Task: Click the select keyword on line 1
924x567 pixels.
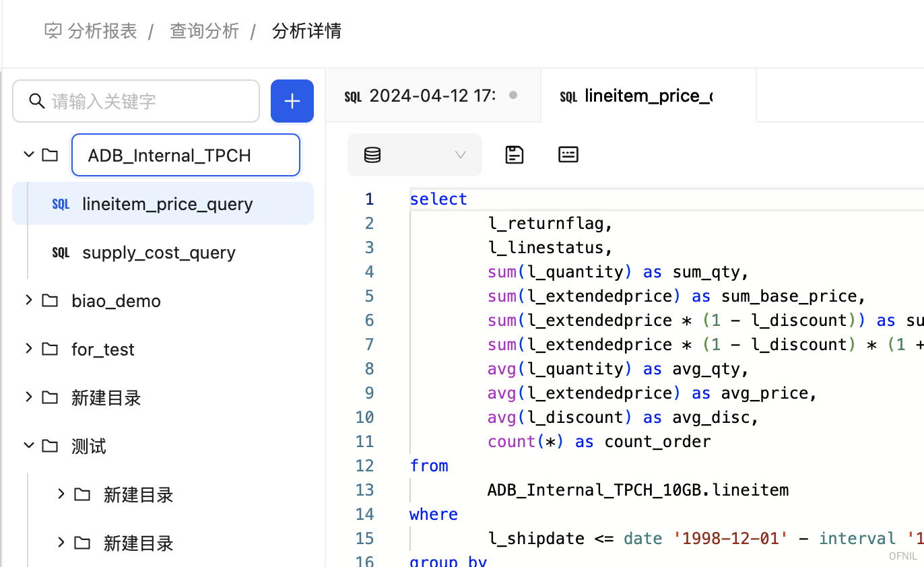Action: (x=438, y=199)
